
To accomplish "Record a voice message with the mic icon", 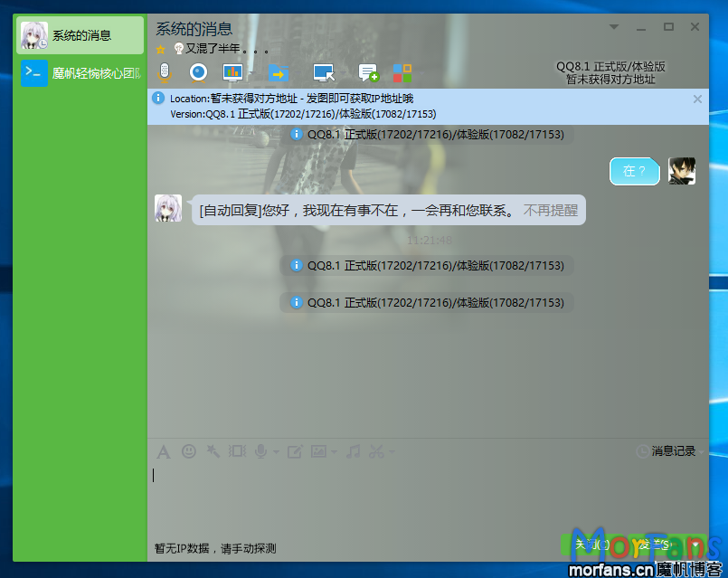I will (x=261, y=451).
